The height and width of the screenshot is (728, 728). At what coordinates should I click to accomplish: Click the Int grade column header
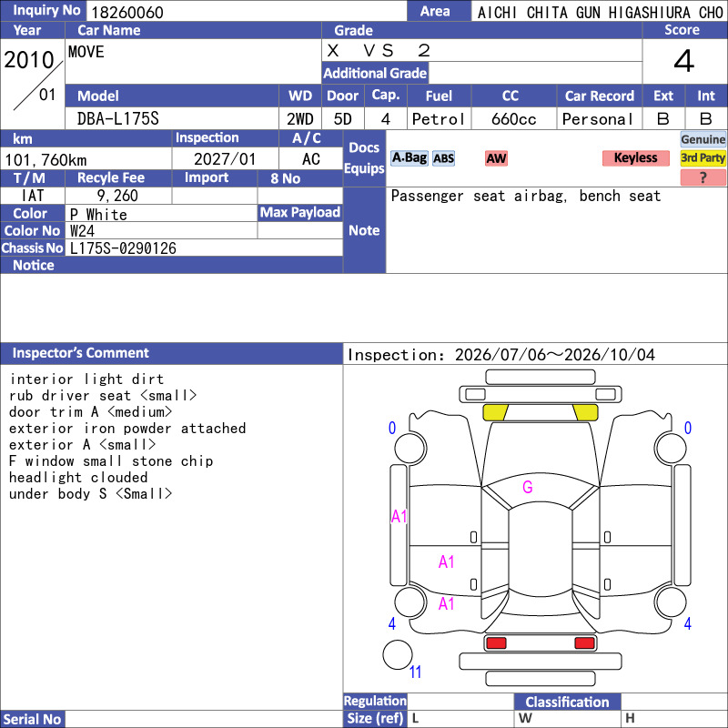(706, 96)
